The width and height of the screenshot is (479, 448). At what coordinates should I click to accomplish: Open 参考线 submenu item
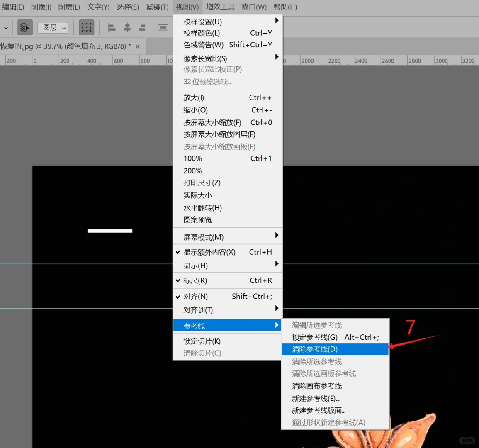(x=227, y=326)
